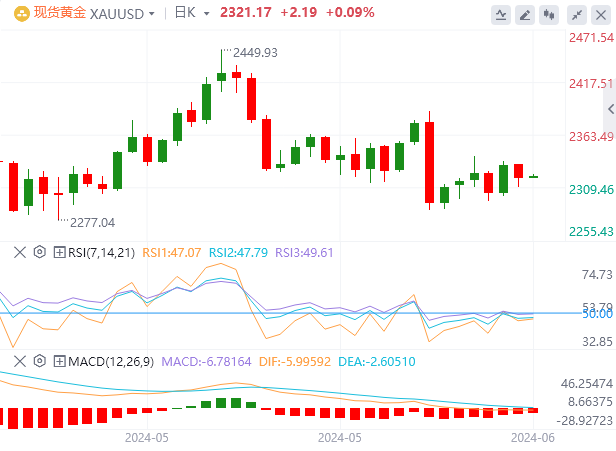Viewport: 616px width, 451px height.
Task: Click the 2277.04 low price marker
Action: click(92, 222)
